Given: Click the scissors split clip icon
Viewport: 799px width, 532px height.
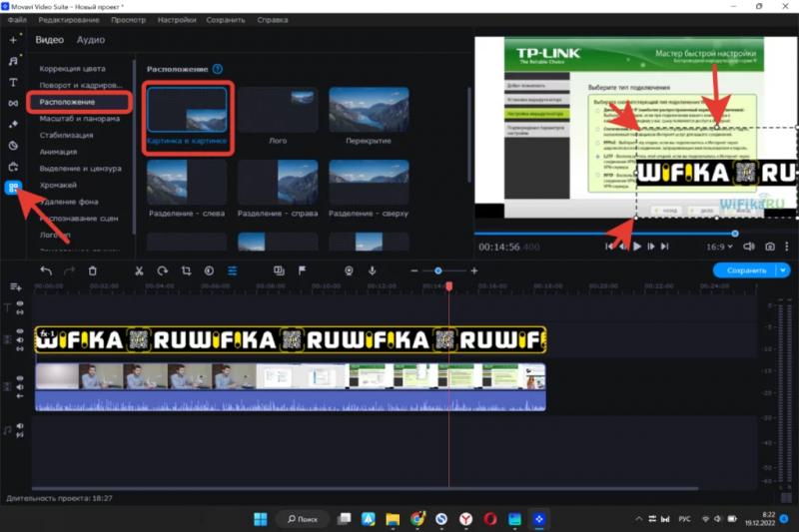Looking at the screenshot, I should [x=139, y=270].
